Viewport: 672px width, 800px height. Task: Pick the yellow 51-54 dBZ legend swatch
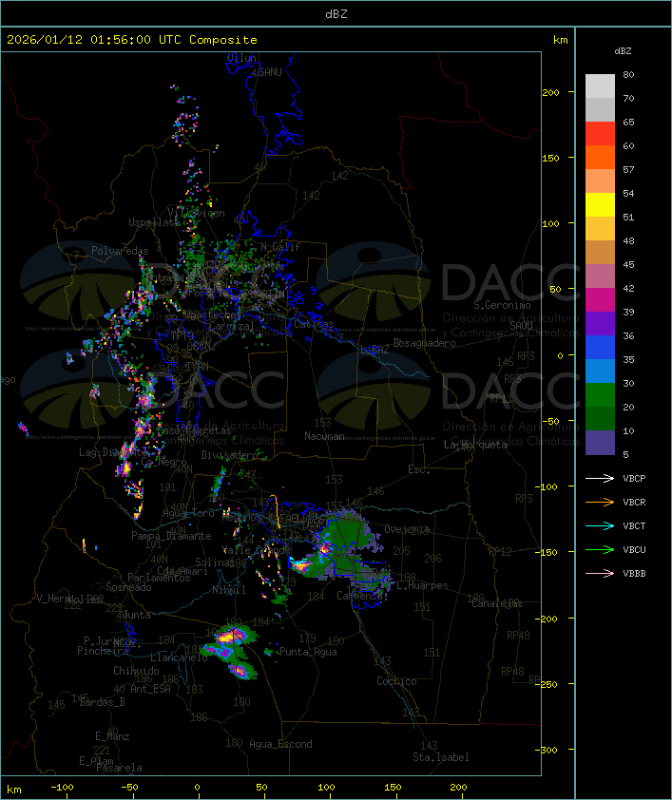coord(600,205)
